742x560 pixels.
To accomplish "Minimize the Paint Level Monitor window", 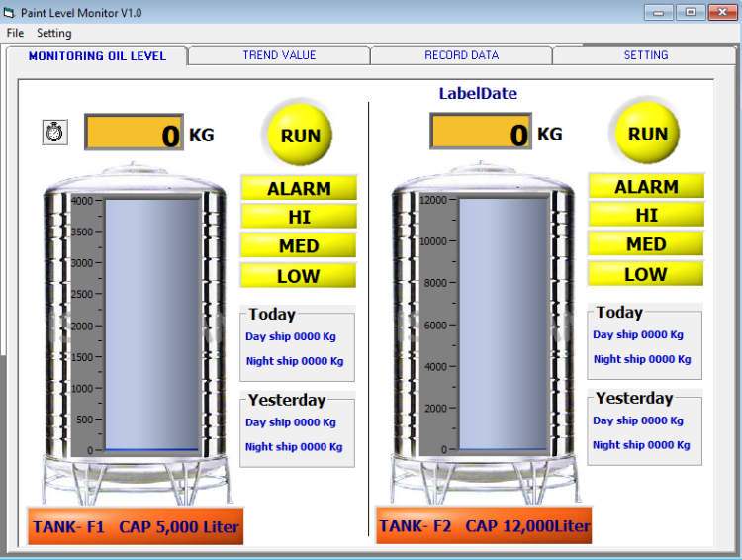I will [x=658, y=13].
